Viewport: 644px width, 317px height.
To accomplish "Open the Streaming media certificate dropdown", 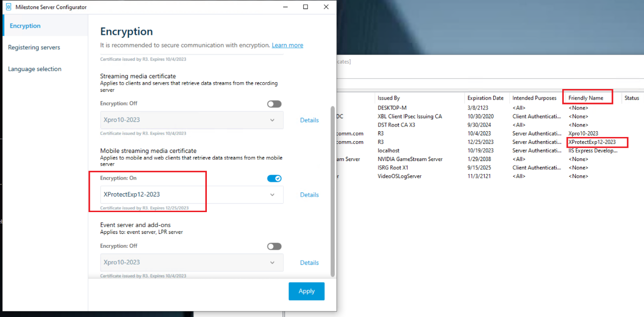I will pos(272,120).
